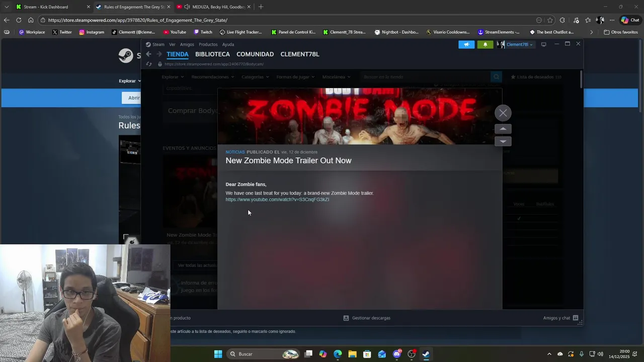
Task: Open the BIBLIOTECA tab in Steam
Action: tap(212, 54)
